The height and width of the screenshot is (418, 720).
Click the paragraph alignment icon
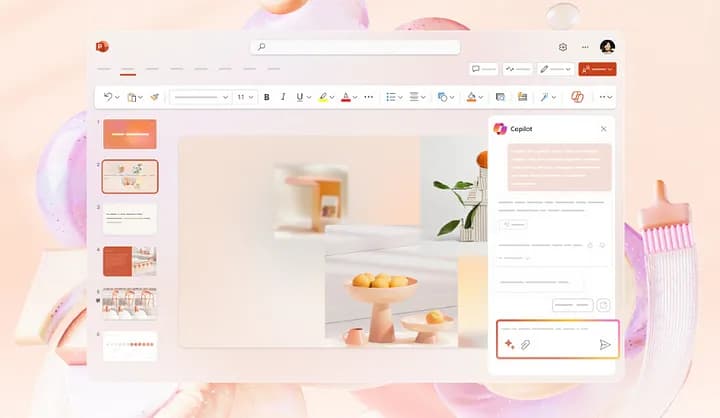coord(414,97)
